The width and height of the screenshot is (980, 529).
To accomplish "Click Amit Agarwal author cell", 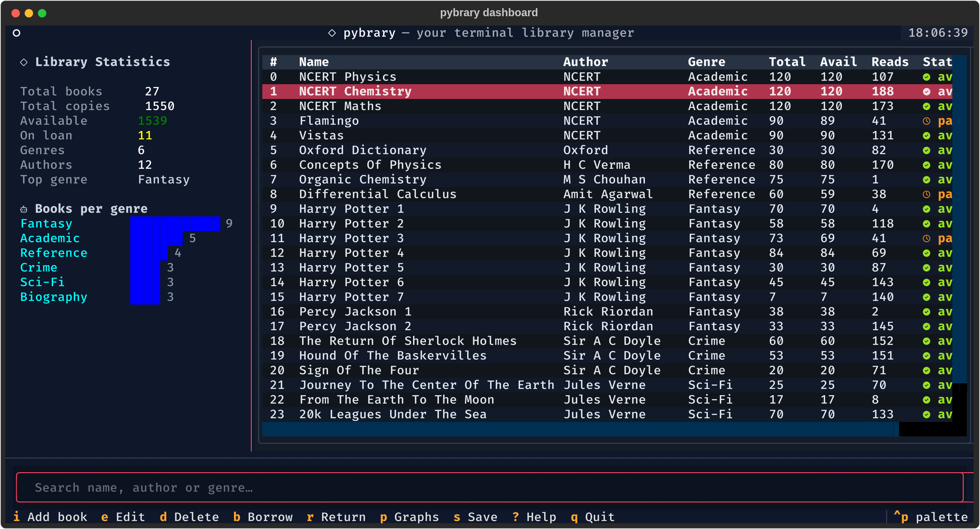I will click(608, 195).
